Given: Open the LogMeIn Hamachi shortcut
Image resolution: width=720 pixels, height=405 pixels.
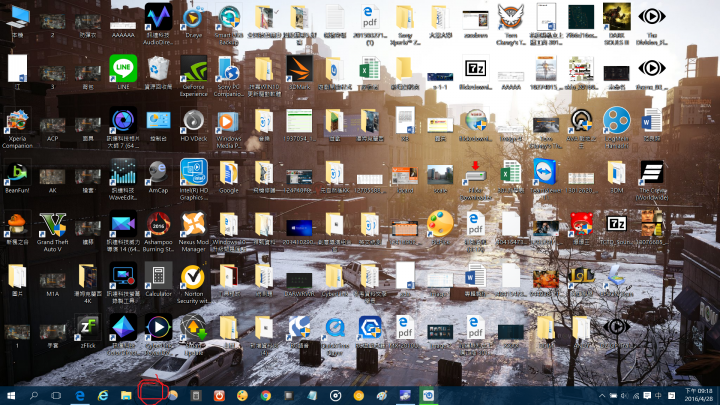Looking at the screenshot, I should (616, 128).
